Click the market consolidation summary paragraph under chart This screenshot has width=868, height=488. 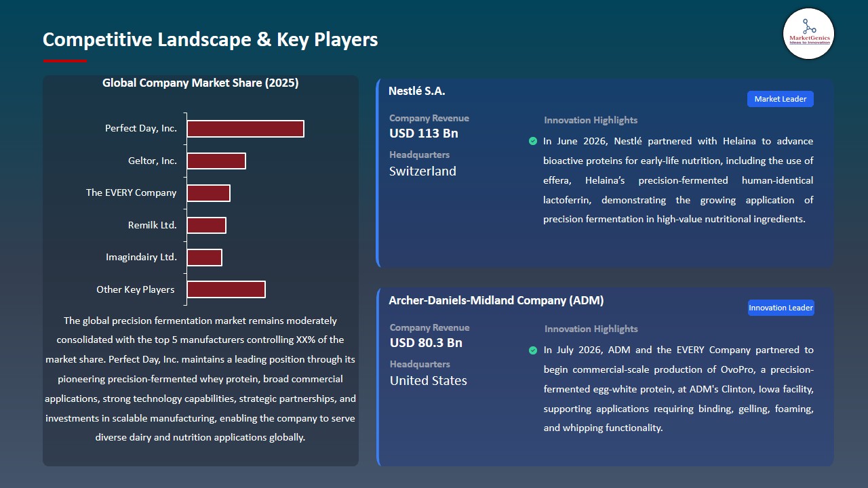pos(201,379)
